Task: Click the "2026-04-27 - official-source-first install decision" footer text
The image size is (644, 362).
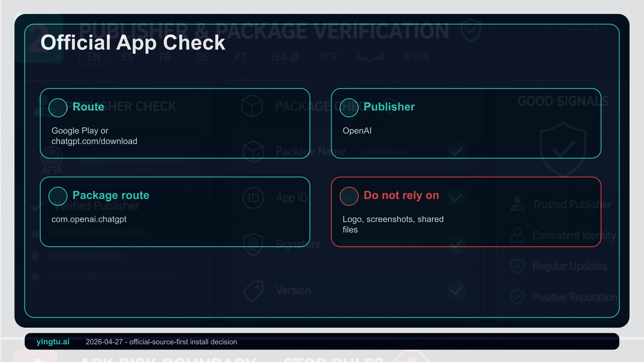Action: [x=161, y=342]
